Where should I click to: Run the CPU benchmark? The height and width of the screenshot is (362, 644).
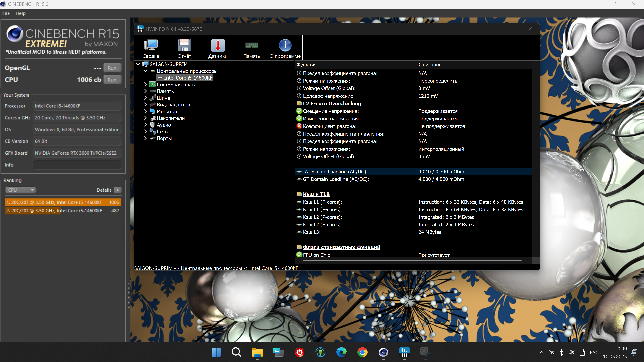point(112,80)
